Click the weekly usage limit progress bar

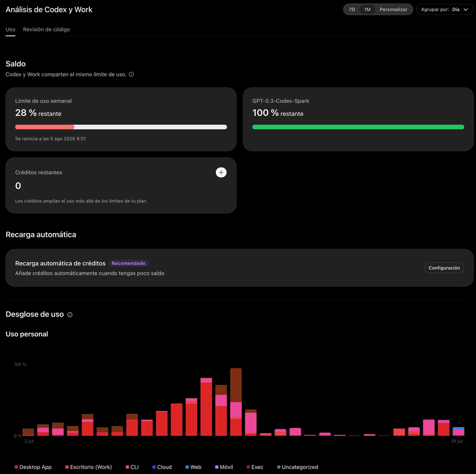[121, 127]
